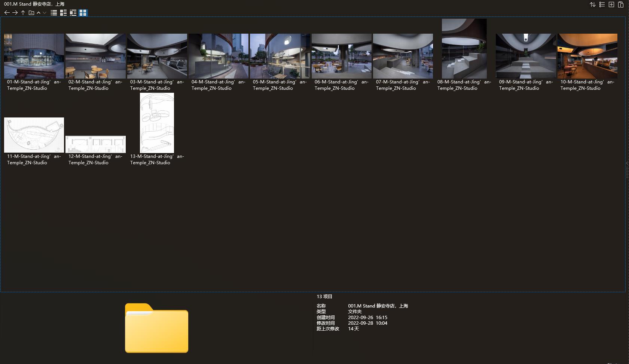629x364 pixels.
Task: Click the plus-in-square icon at top right
Action: [x=611, y=4]
